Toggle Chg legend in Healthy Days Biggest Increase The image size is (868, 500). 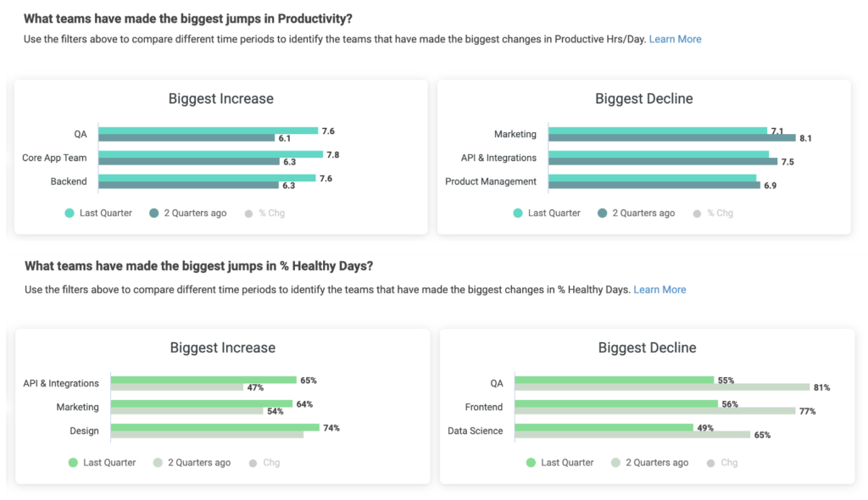coord(264,463)
